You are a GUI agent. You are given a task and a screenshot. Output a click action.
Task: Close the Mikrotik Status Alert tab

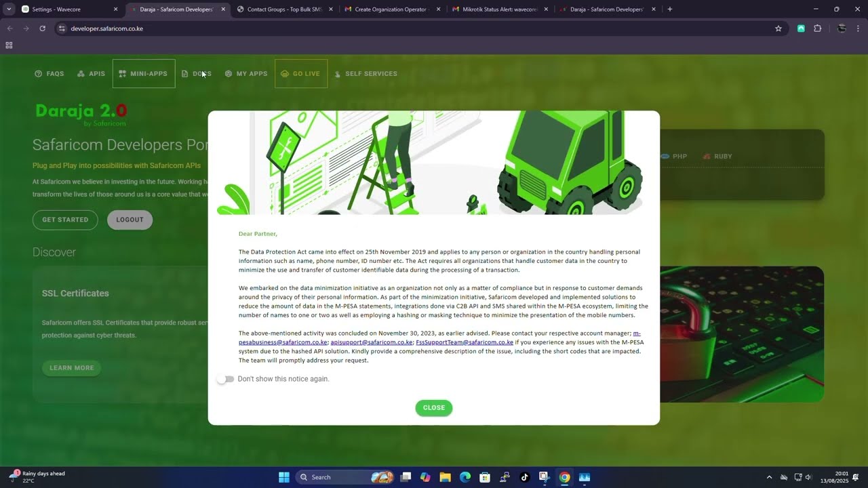(x=547, y=9)
